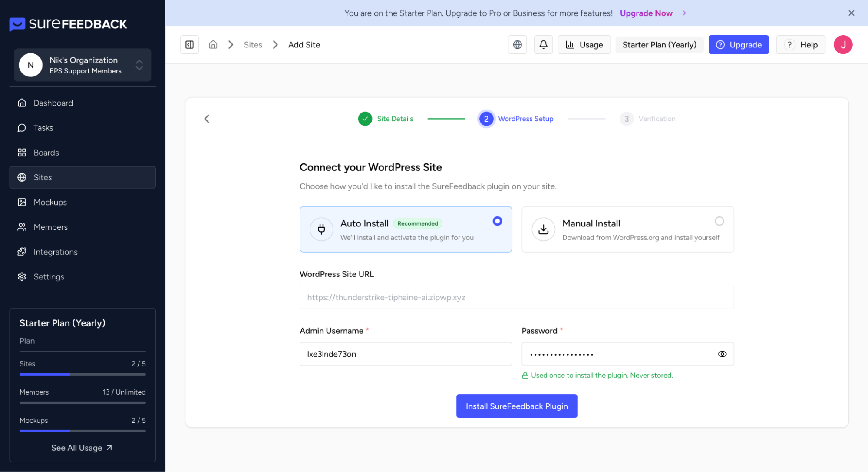Open the globe language icon in header
Screen dimensions: 868x472
pos(517,45)
